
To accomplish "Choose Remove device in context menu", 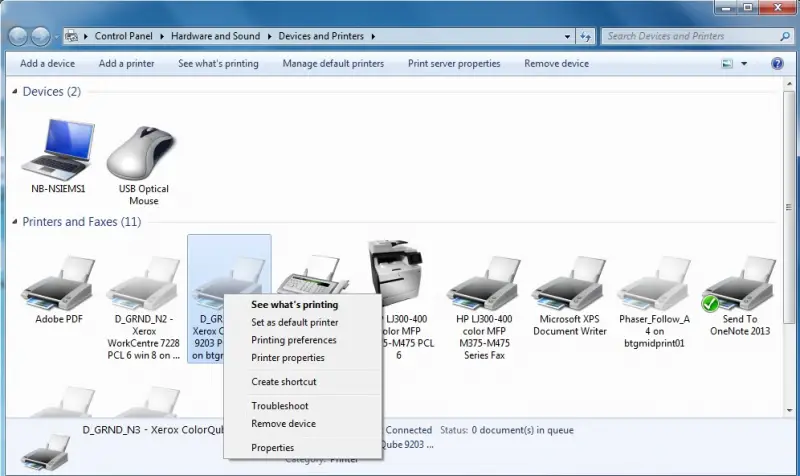I will click(283, 423).
